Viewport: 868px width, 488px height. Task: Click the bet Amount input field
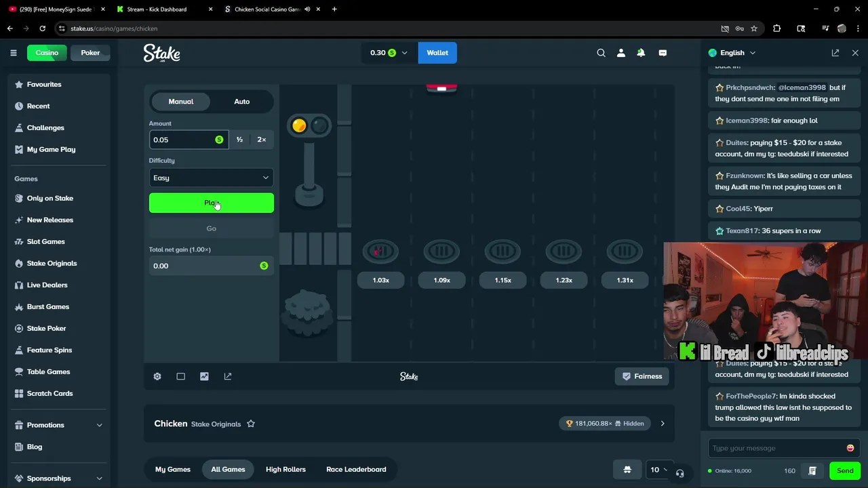pyautogui.click(x=189, y=140)
